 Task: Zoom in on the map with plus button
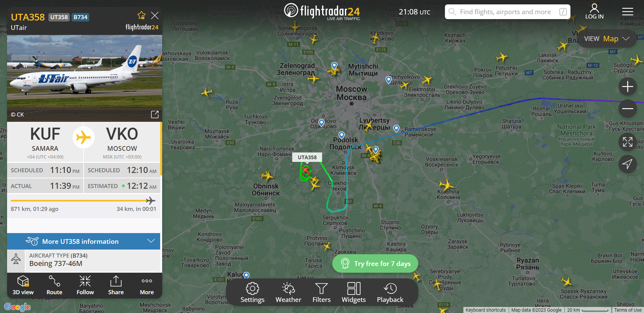click(x=628, y=87)
